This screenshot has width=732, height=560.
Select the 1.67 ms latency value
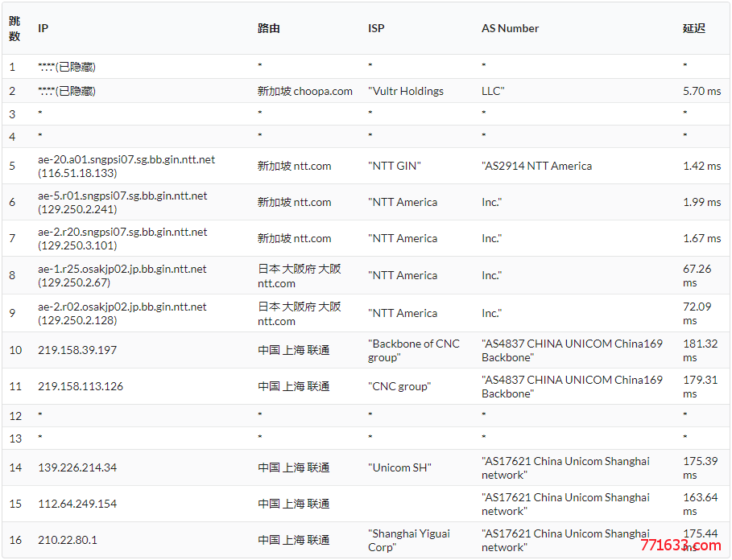[701, 239]
